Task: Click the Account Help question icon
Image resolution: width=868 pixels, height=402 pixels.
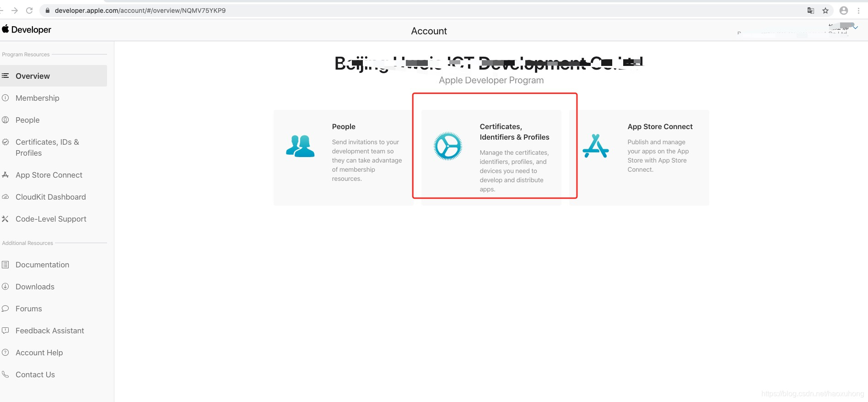Action: point(5,352)
